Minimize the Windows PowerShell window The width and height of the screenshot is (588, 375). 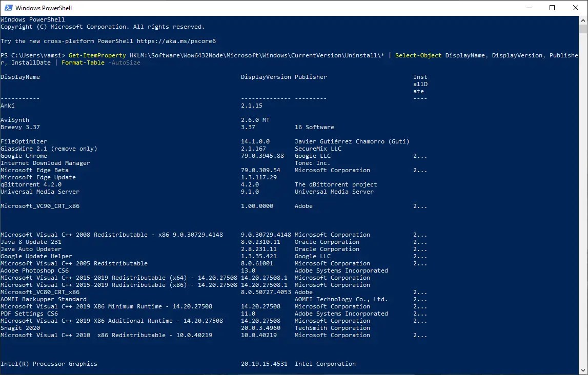(528, 8)
